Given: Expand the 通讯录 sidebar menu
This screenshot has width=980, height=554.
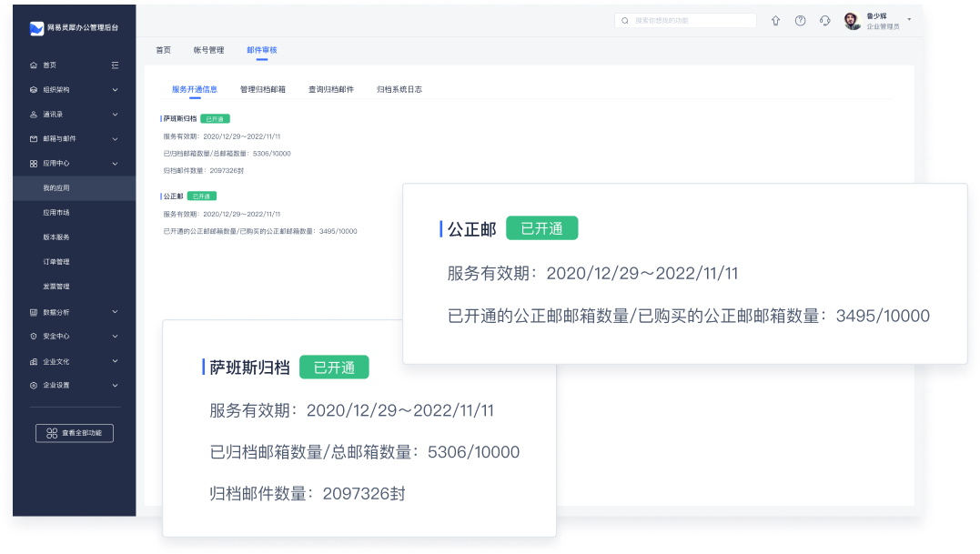Looking at the screenshot, I should click(115, 115).
